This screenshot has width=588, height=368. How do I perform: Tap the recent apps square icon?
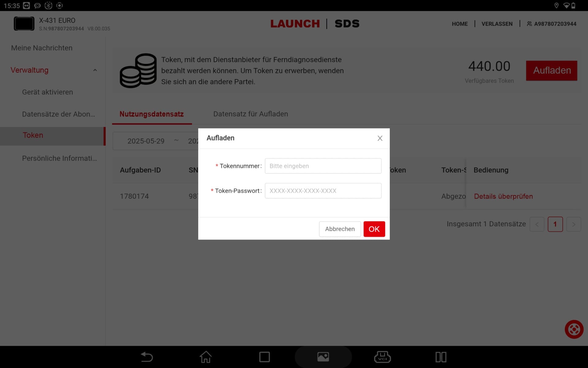(x=264, y=357)
